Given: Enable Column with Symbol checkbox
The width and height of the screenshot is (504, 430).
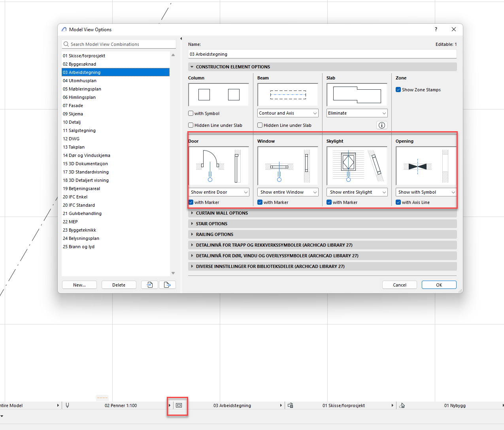Looking at the screenshot, I should pos(191,113).
